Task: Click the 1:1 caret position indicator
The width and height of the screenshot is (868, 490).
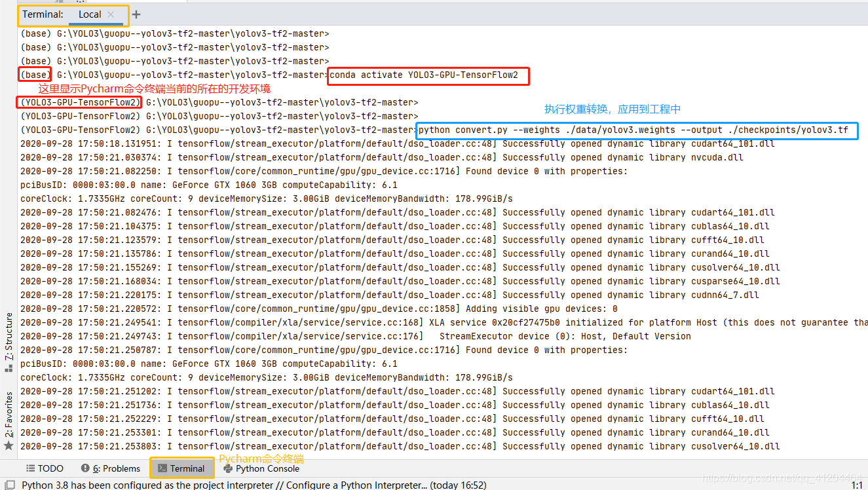Action: click(858, 485)
